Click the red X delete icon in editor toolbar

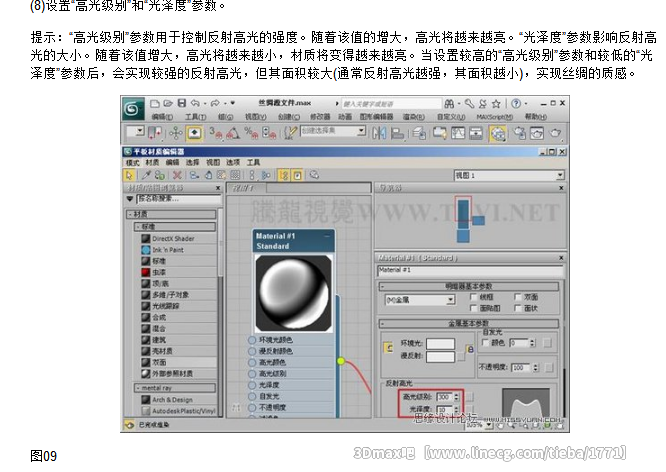pyautogui.click(x=177, y=174)
